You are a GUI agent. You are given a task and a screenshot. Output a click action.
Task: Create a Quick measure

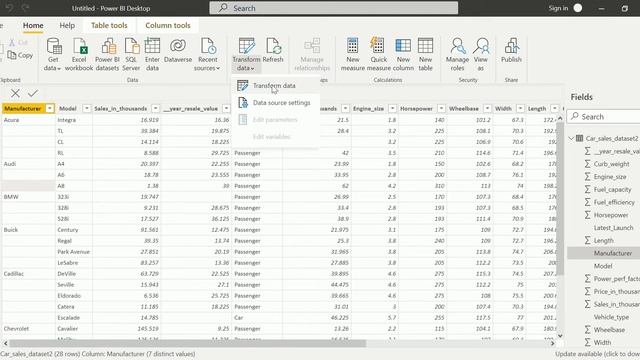[x=378, y=54]
